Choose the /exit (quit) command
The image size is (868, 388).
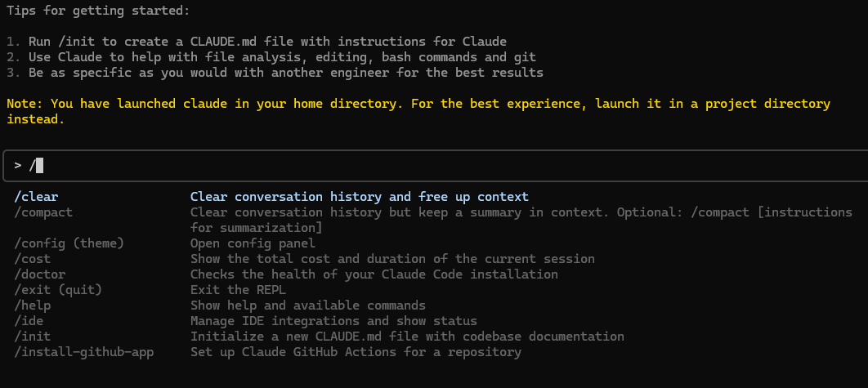58,289
